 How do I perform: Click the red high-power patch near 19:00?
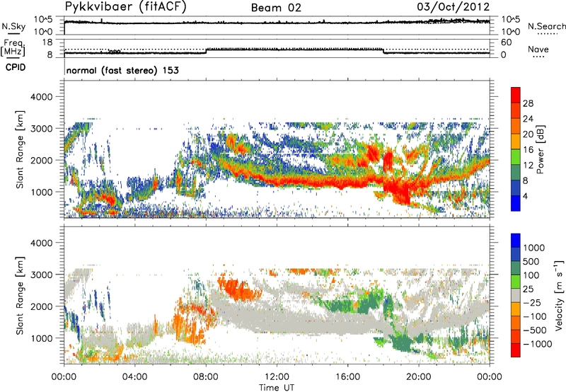click(399, 190)
